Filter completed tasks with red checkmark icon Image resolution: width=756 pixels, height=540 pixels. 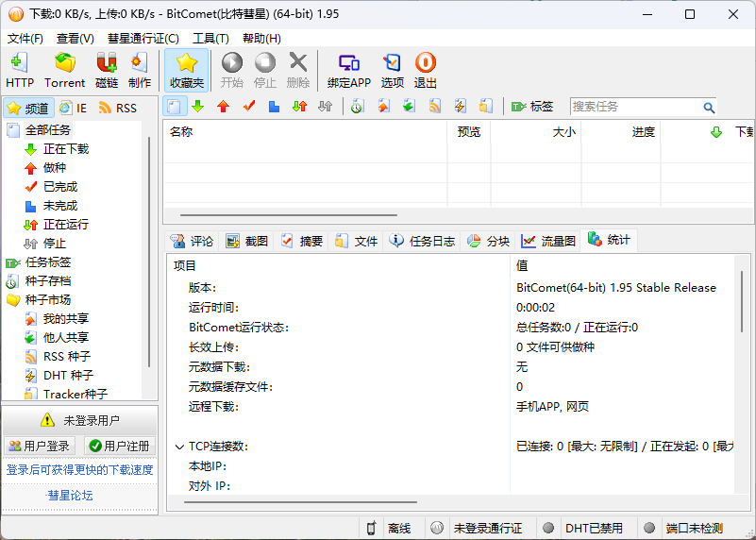point(249,106)
